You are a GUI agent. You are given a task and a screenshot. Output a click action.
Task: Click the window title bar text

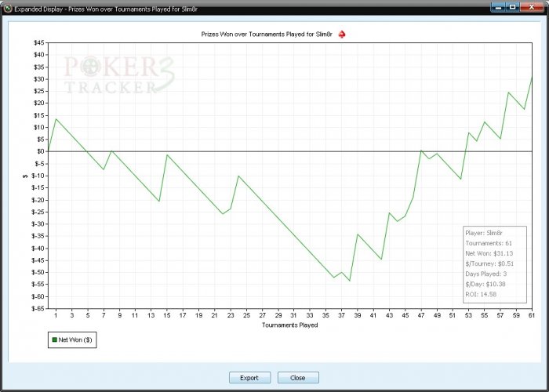point(106,9)
